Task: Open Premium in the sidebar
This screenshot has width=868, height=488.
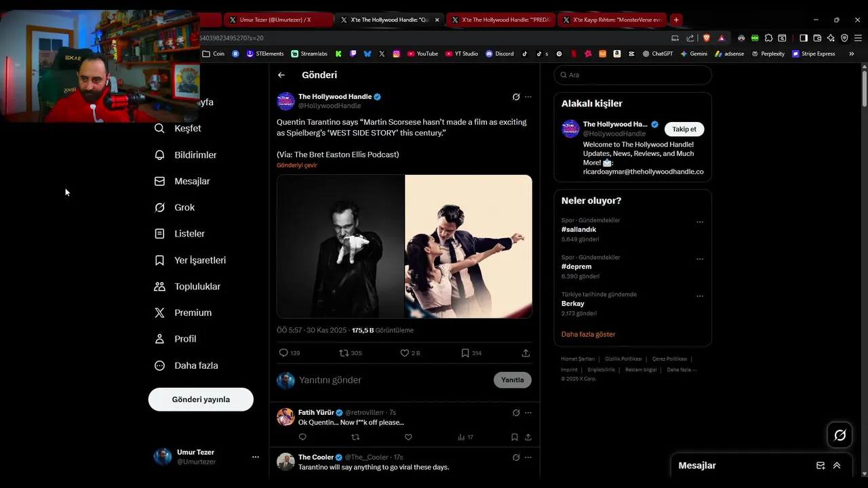Action: pos(183,312)
